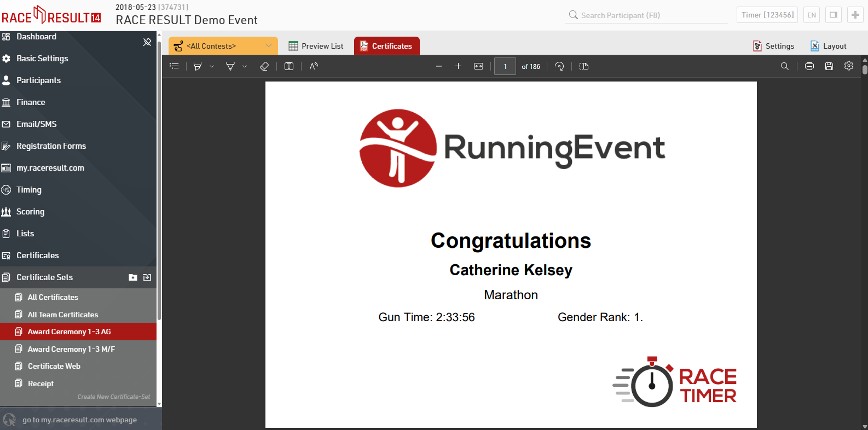Save the certificate PDF via the disk icon
868x430 pixels.
pyautogui.click(x=829, y=66)
